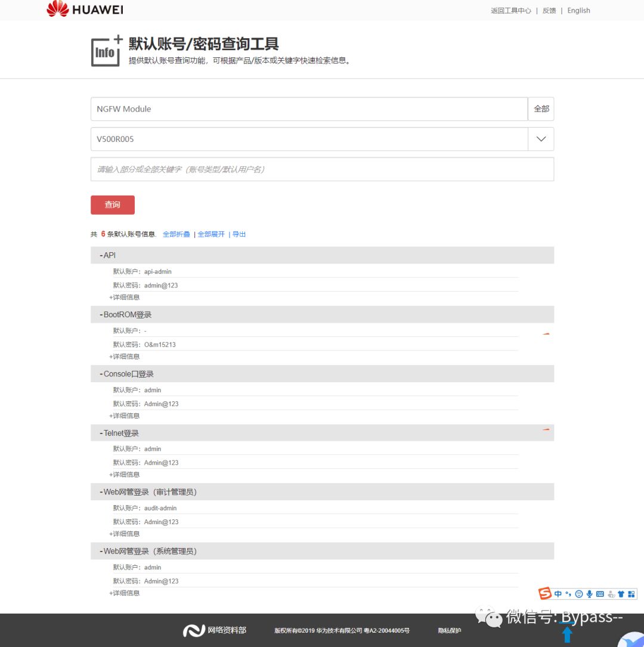Viewport: 644px width, 647px height.
Task: Click the blue back-to-top arrow icon
Action: click(x=568, y=634)
